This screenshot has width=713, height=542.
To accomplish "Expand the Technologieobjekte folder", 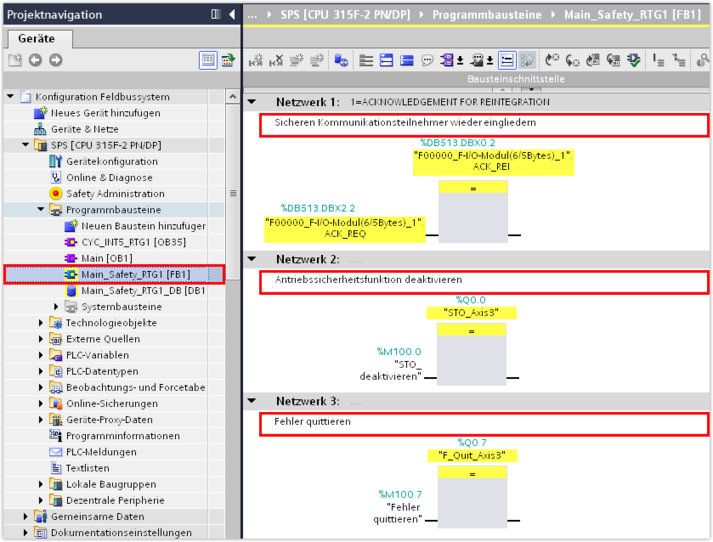I will 42,323.
